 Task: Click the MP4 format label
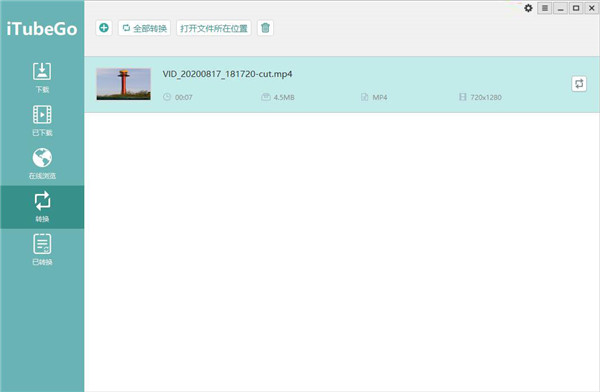pos(380,97)
